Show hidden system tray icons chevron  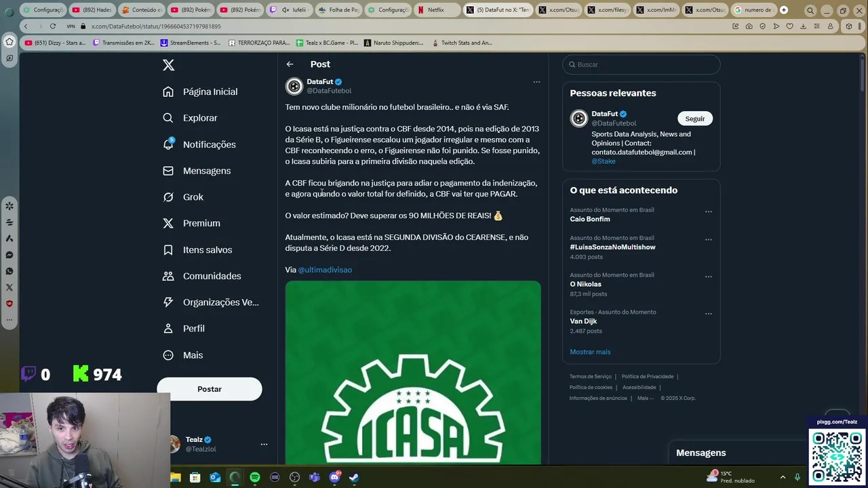tap(783, 477)
